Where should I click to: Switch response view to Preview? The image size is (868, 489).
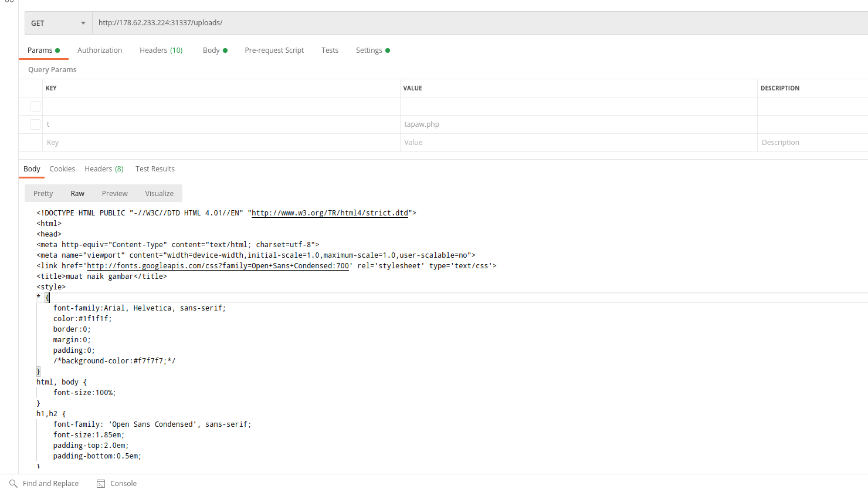[x=114, y=194]
